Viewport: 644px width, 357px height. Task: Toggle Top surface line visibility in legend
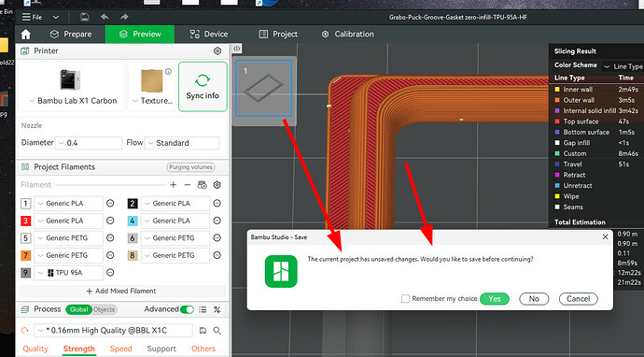(557, 121)
